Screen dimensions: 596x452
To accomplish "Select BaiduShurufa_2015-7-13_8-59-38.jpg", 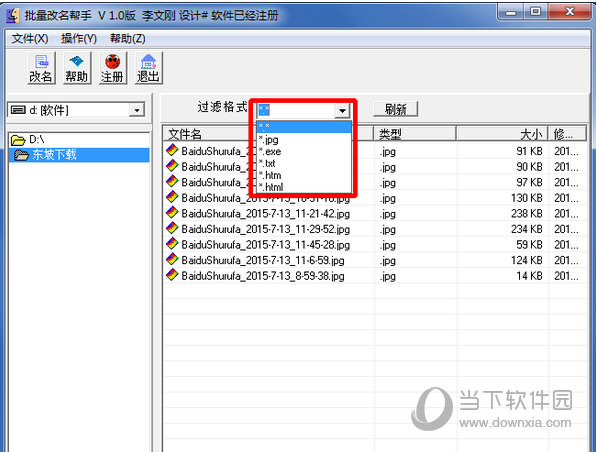I will click(x=263, y=276).
